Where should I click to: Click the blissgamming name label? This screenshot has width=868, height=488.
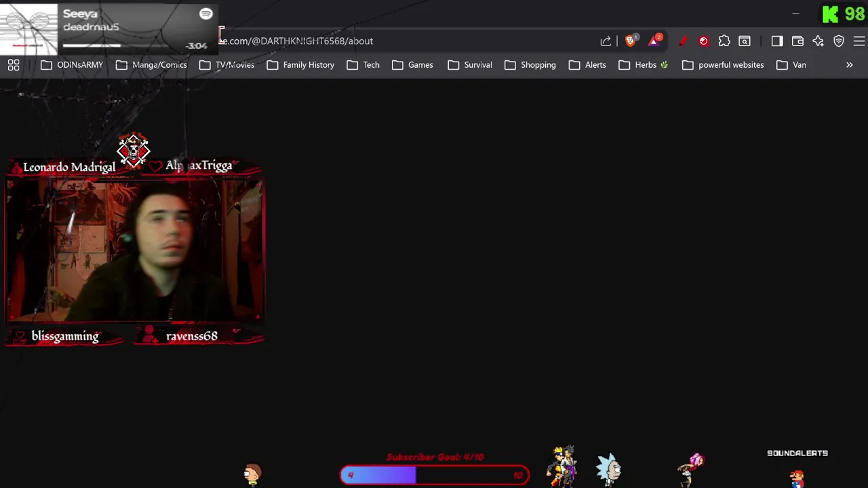[65, 336]
